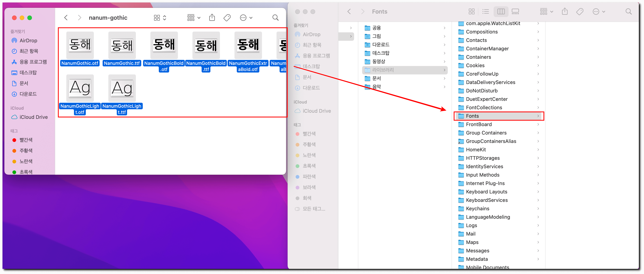Select NanumGothic.ttf font file
This screenshot has width=644, height=274.
(122, 49)
